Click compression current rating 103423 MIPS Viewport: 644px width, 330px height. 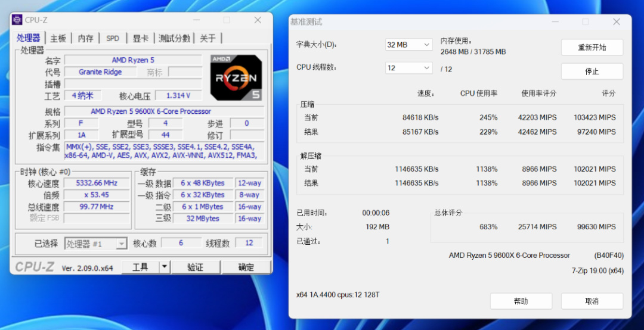[x=595, y=117]
